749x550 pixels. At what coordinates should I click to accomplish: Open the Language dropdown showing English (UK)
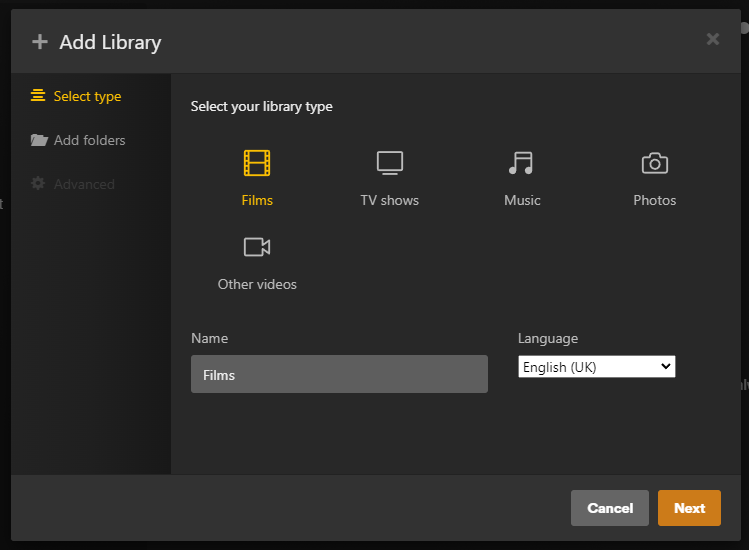(x=597, y=367)
